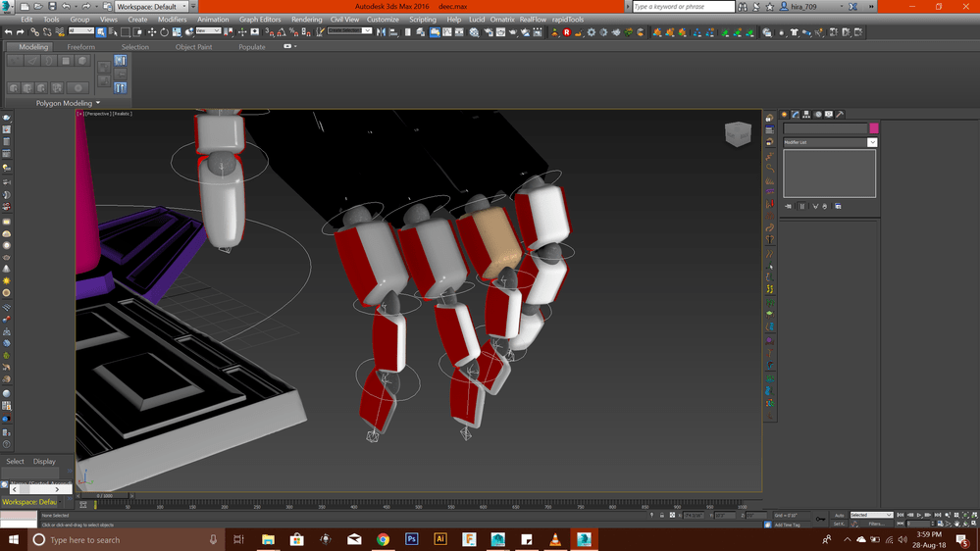This screenshot has width=980, height=551.
Task: Click the Select and Link tool
Action: pos(35,31)
